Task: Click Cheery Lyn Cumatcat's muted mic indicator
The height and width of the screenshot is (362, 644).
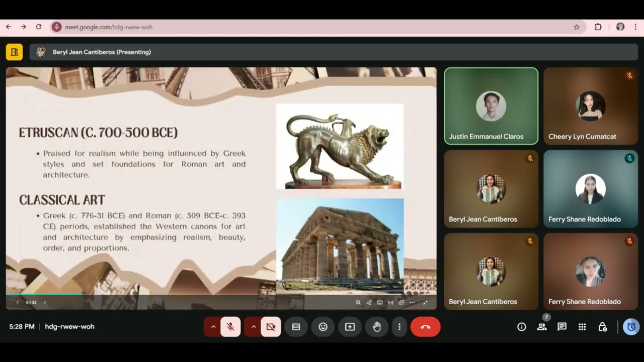Action: [x=629, y=75]
